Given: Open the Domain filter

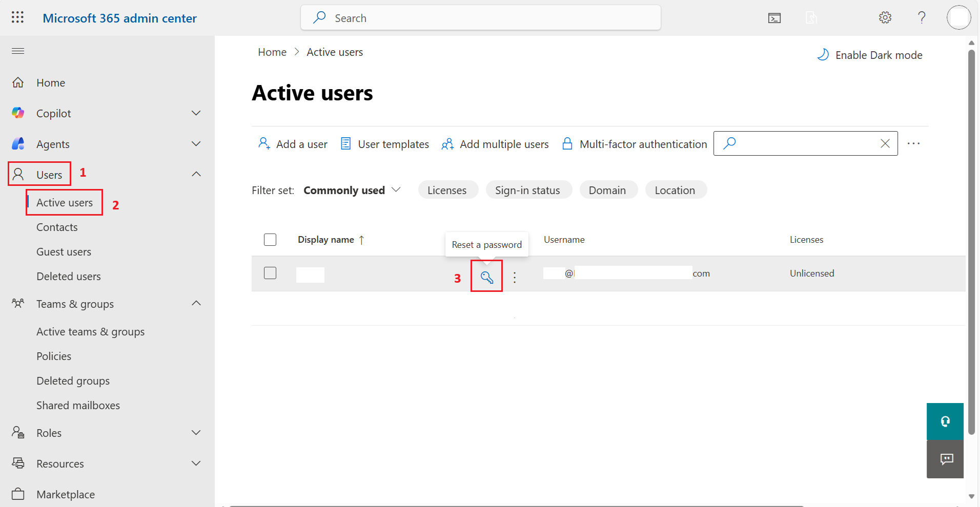Looking at the screenshot, I should (608, 190).
